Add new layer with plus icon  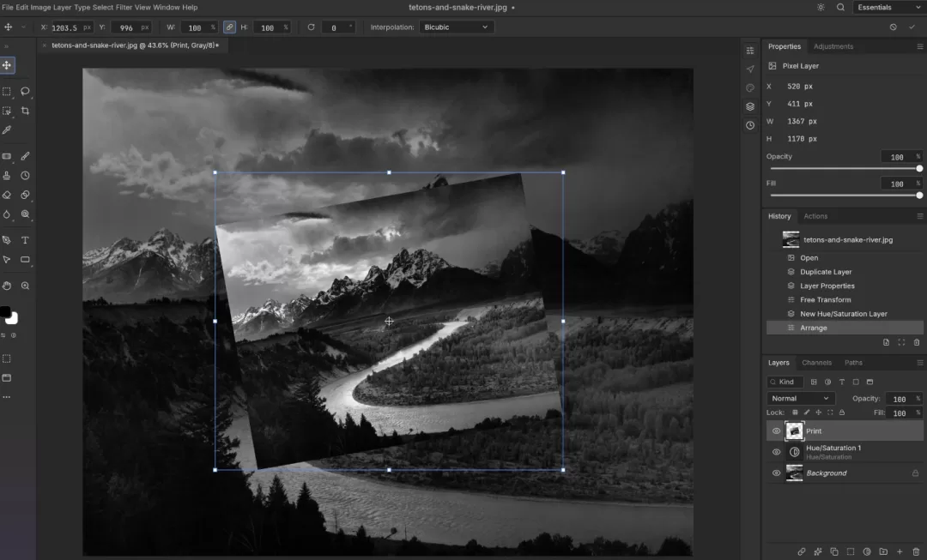pos(900,551)
